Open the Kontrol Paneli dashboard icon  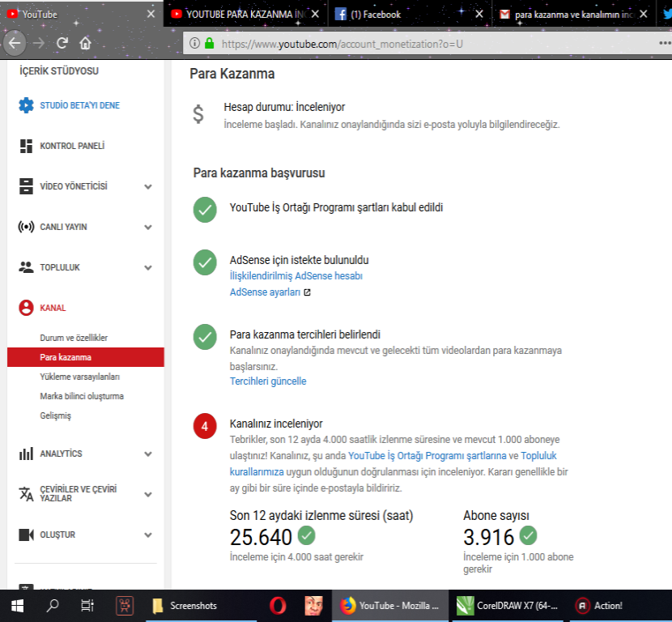click(x=26, y=146)
